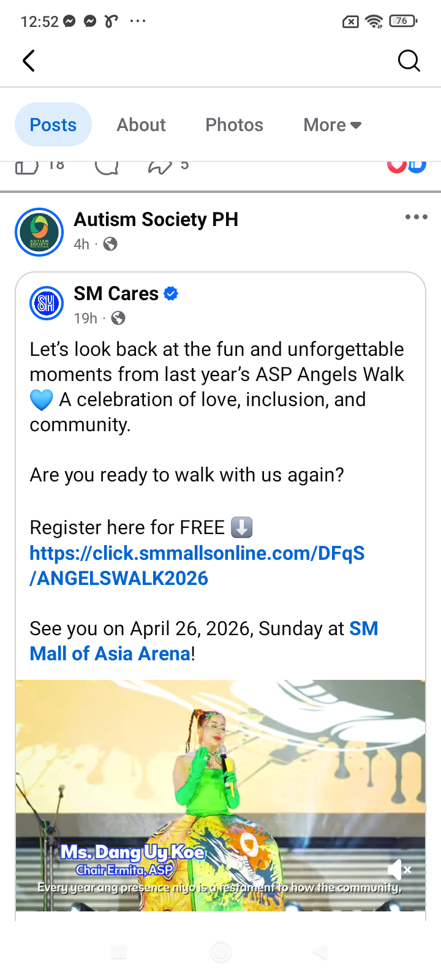The height and width of the screenshot is (980, 441).
Task: Tap the Android home navigation button
Action: click(x=221, y=952)
